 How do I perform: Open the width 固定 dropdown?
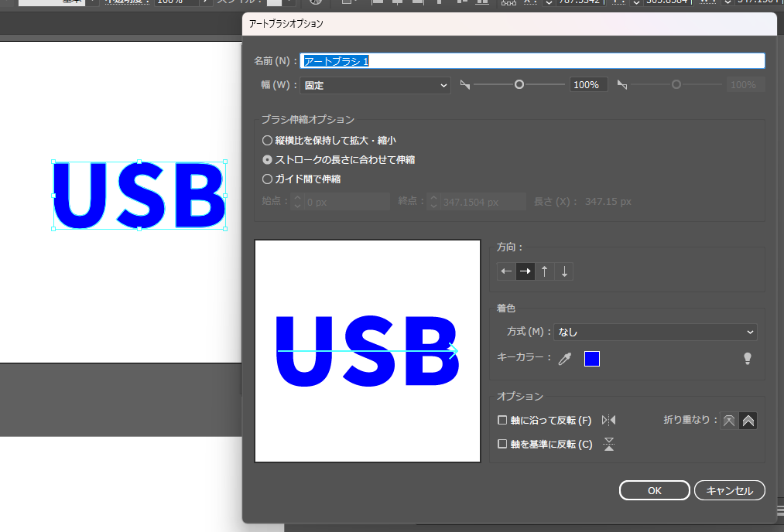[x=375, y=85]
